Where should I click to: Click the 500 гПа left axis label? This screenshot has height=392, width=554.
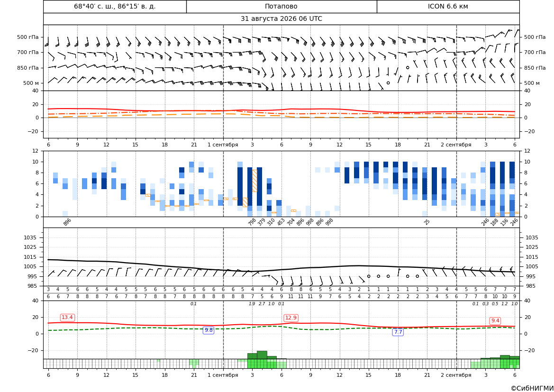pyautogui.click(x=28, y=37)
